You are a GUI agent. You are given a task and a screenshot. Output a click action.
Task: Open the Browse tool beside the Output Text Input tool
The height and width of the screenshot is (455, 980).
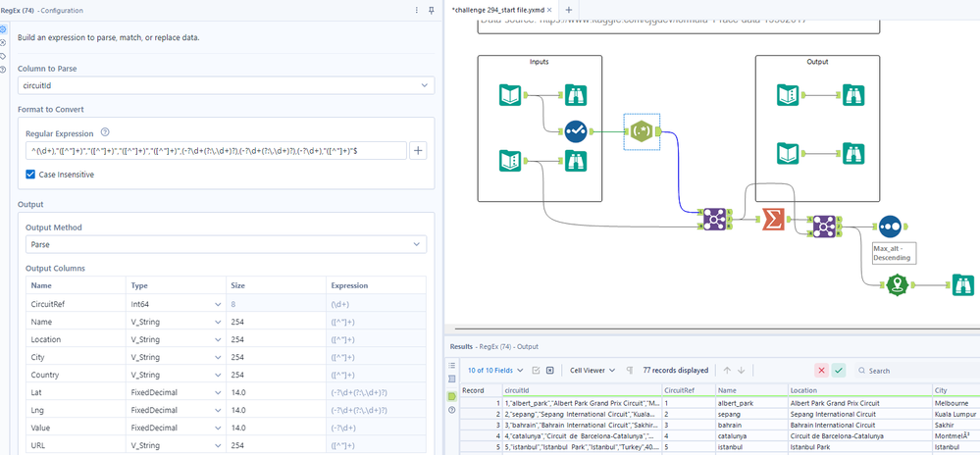pos(853,95)
